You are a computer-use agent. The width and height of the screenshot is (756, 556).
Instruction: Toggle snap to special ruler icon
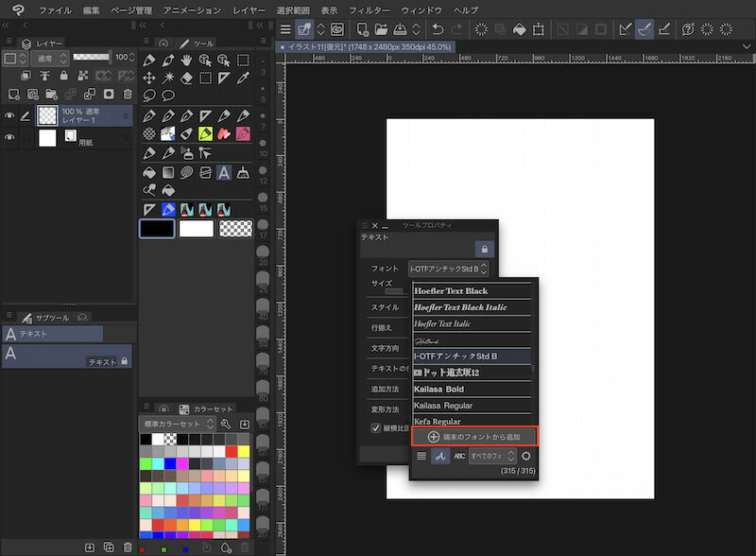point(644,29)
